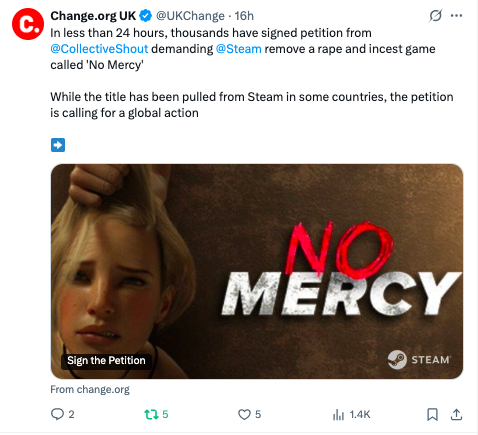Click the Change.org UK profile avatar
This screenshot has width=478, height=435.
point(28,24)
